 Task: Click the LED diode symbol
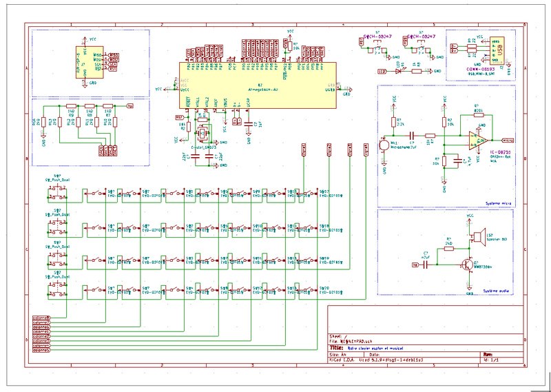tap(398, 70)
